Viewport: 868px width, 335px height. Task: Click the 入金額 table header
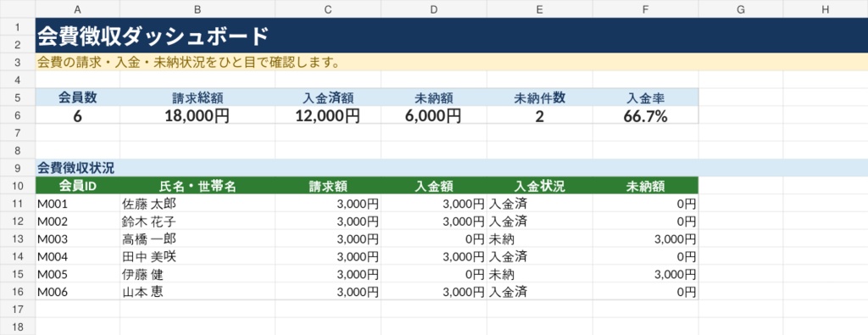click(x=434, y=186)
